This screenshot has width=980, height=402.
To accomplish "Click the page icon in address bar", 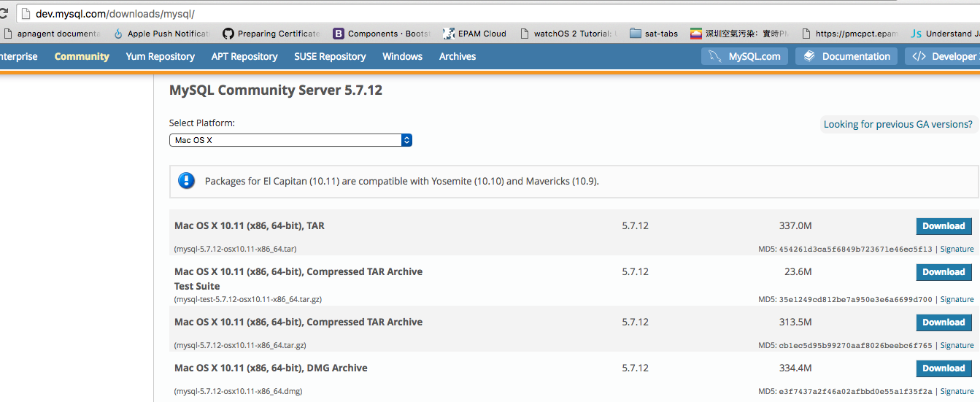I will point(25,14).
